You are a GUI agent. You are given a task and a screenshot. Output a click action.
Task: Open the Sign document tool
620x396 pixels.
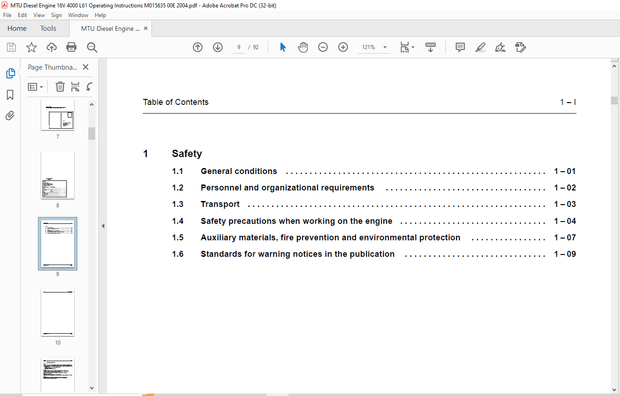(500, 47)
